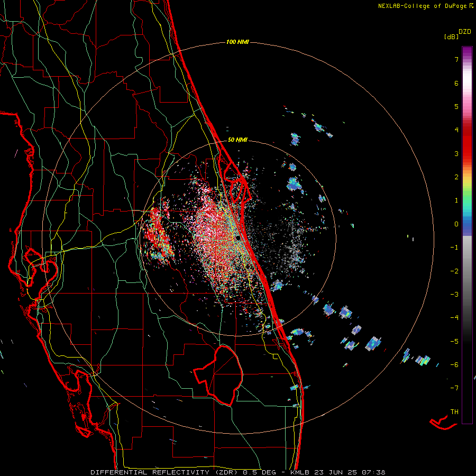Viewport: 476px width, 476px height.
Task: Click the "1" value on the color scale
Action: tap(456, 200)
